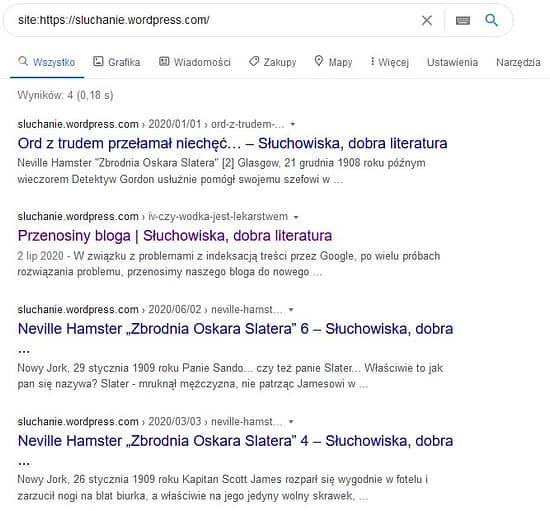Click snippet starting 'Nowy Jork, 26 stycznia 1909'
The height and width of the screenshot is (511, 550).
click(223, 488)
